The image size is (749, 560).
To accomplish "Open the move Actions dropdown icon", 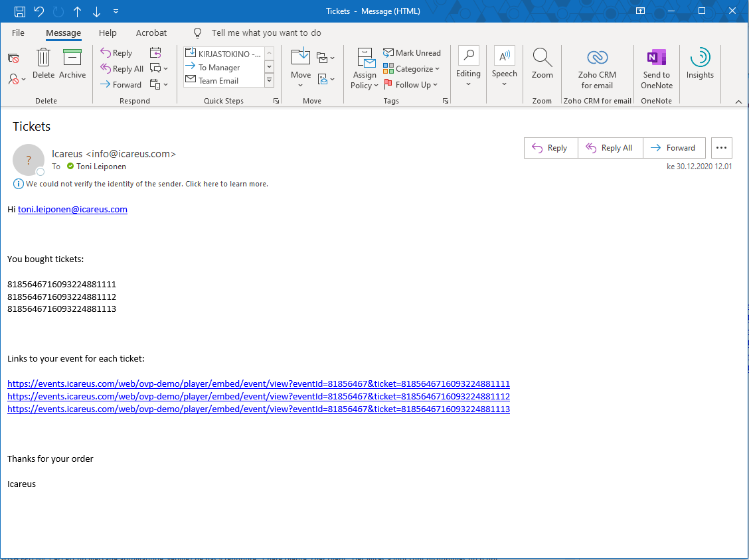I will [x=325, y=79].
